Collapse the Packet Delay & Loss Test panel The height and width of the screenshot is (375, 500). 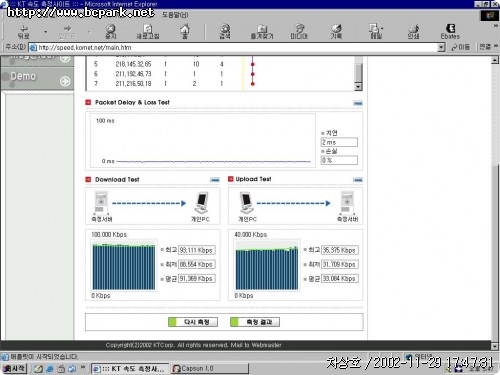coord(358,103)
